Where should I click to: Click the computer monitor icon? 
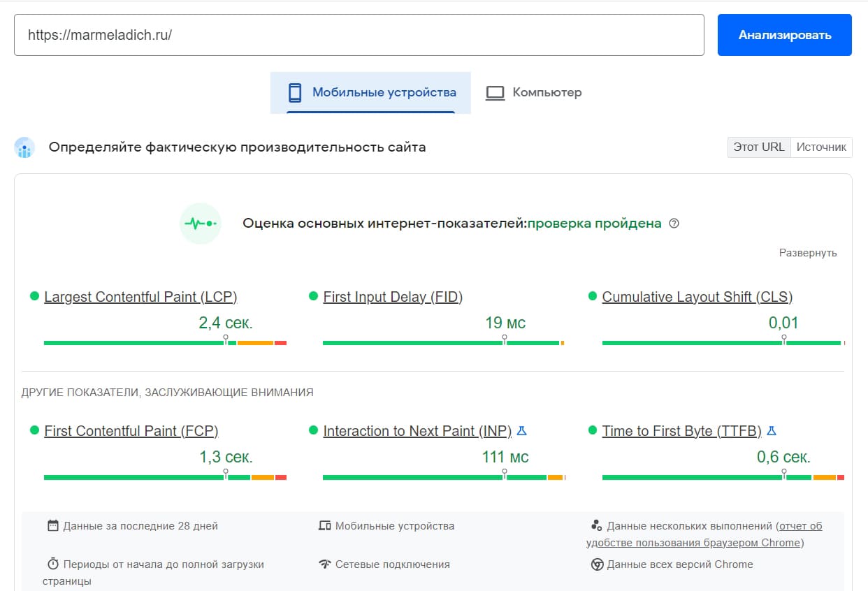tap(495, 93)
